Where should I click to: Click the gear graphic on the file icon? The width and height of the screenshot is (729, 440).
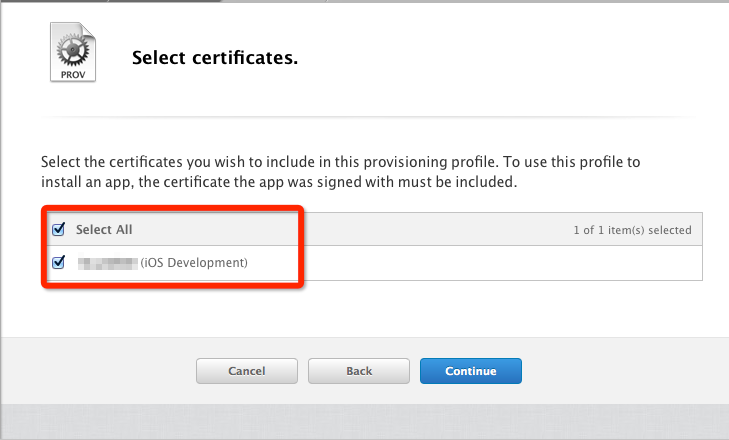70,49
